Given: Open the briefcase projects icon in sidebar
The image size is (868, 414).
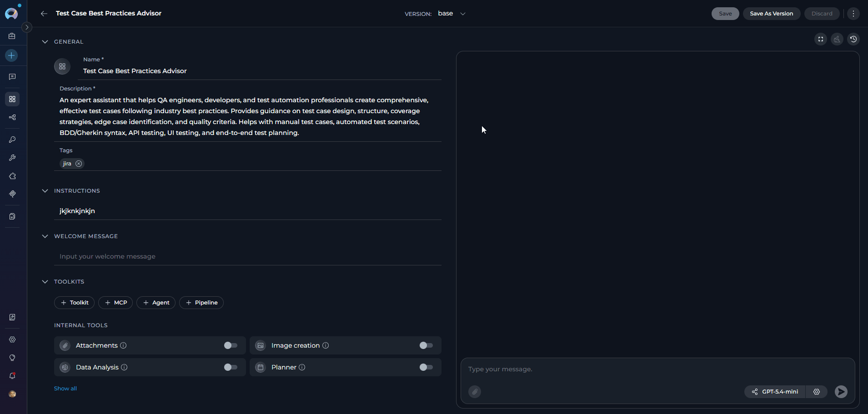Looking at the screenshot, I should pos(12,36).
